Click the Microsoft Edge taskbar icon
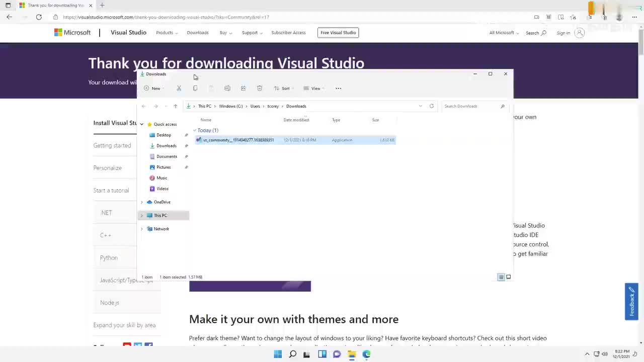Viewport: 644px width, 362px height. [x=366, y=354]
